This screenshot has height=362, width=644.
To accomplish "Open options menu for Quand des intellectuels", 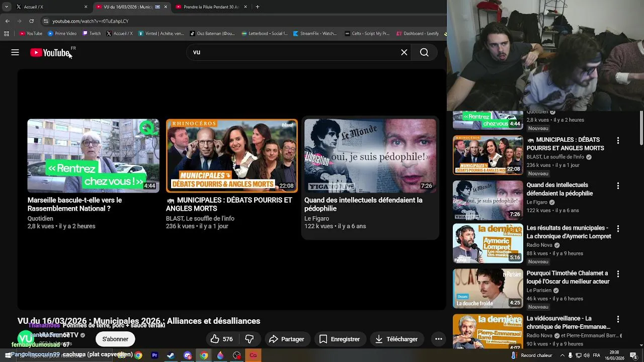I will [618, 186].
